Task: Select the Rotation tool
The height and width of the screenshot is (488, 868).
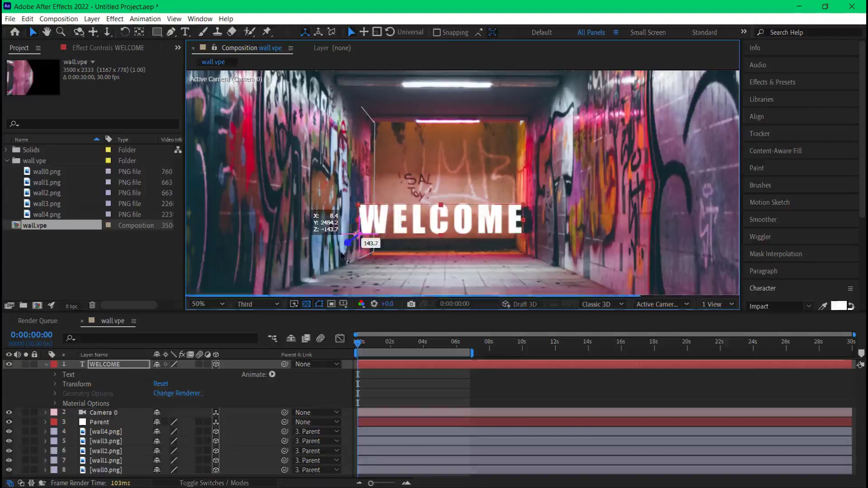Action: tap(125, 32)
